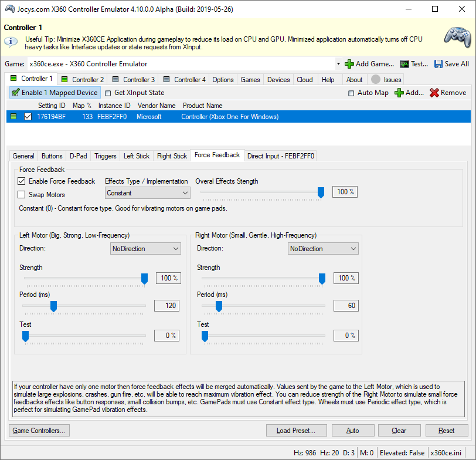The height and width of the screenshot is (460, 476).
Task: Uncheck Enable Force Feedback
Action: point(21,181)
